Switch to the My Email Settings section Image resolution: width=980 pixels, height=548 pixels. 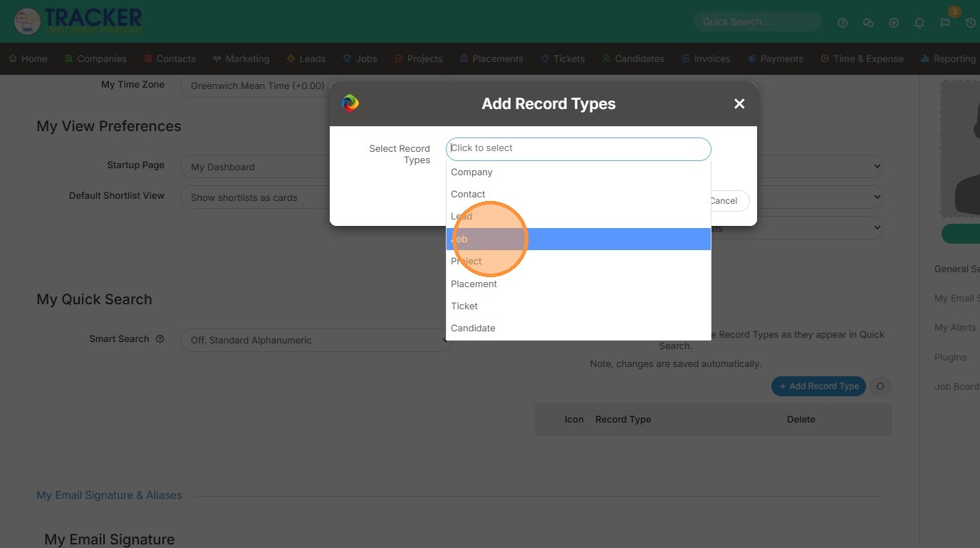pyautogui.click(x=956, y=298)
